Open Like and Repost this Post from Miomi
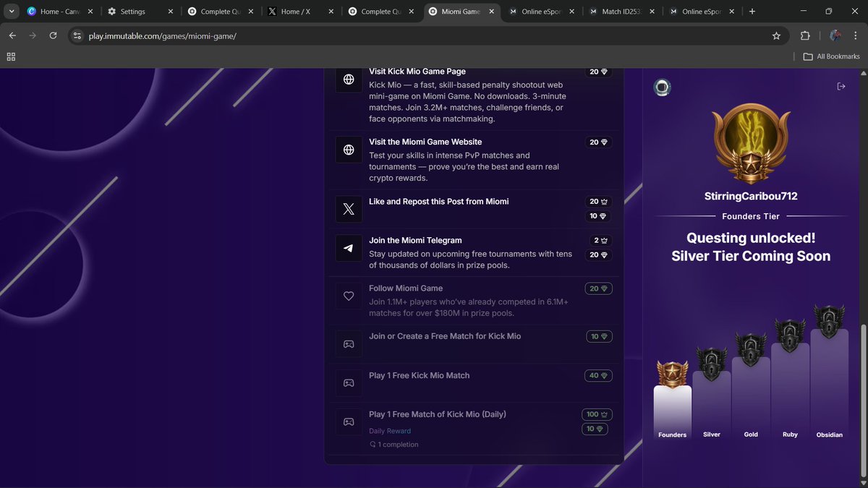 point(474,209)
